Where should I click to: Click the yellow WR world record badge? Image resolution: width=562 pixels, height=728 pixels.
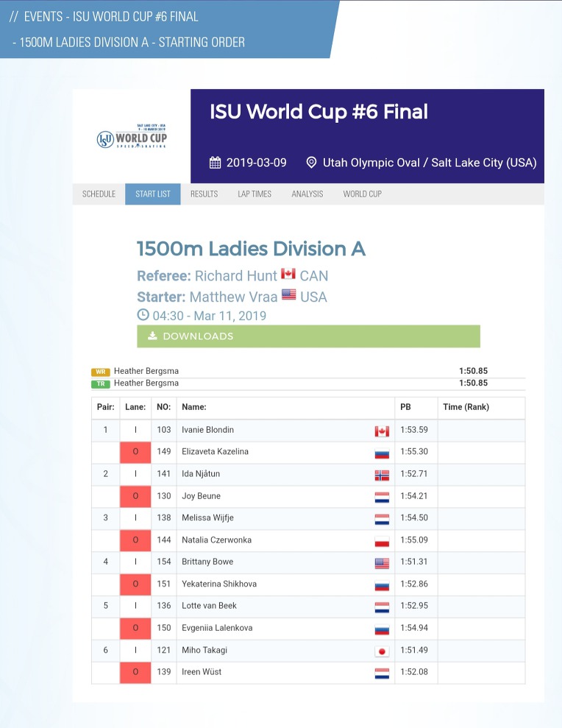[101, 372]
